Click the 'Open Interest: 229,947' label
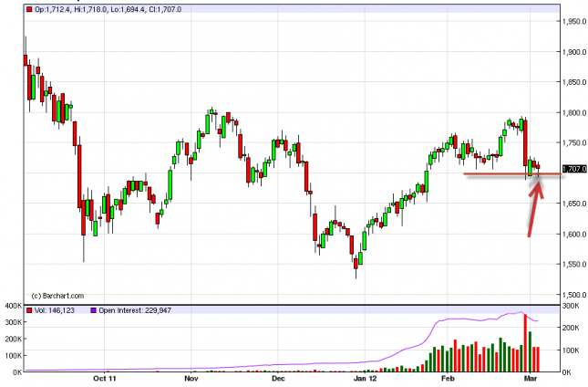The image size is (588, 387). pyautogui.click(x=135, y=310)
